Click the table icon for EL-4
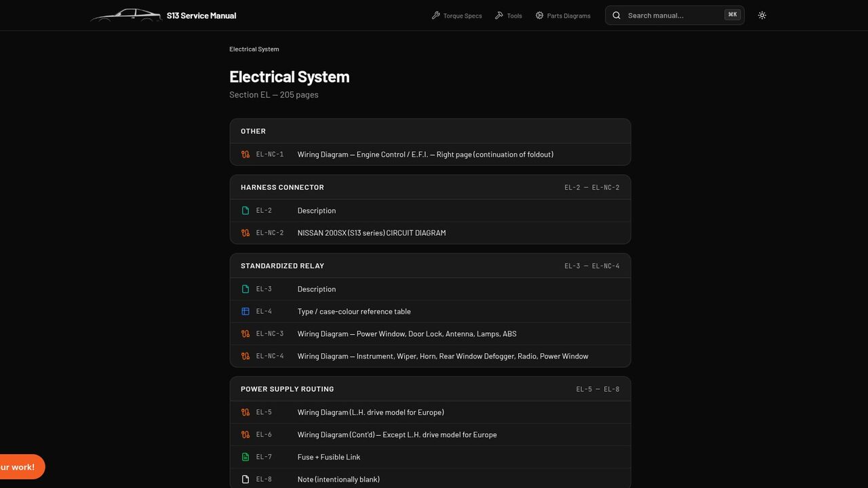The height and width of the screenshot is (488, 868). tap(245, 312)
